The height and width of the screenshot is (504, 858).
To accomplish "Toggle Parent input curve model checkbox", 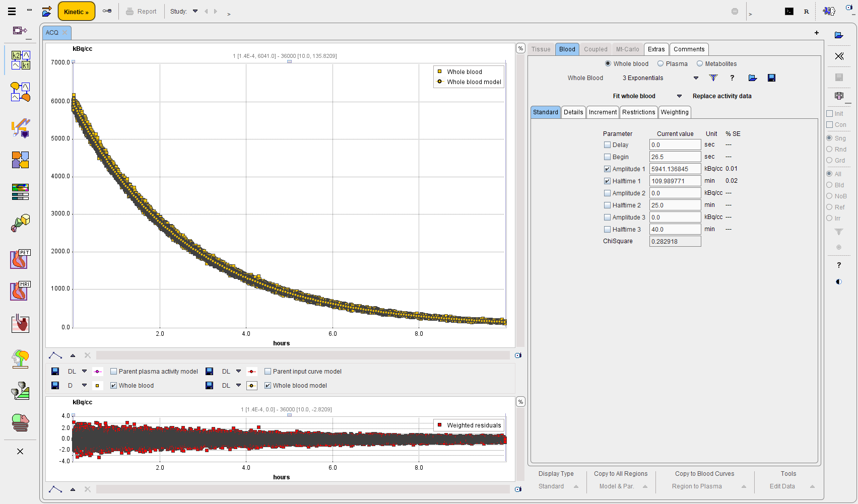I will tap(268, 372).
